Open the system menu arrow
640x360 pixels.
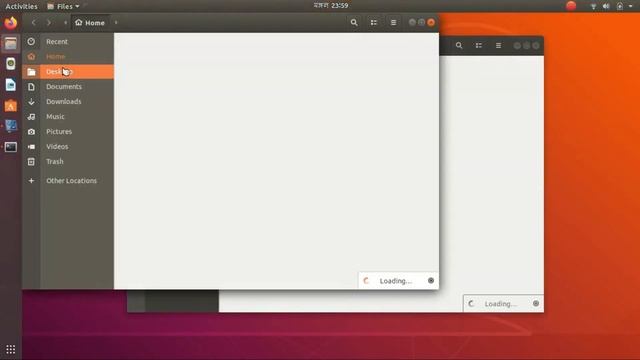click(630, 6)
